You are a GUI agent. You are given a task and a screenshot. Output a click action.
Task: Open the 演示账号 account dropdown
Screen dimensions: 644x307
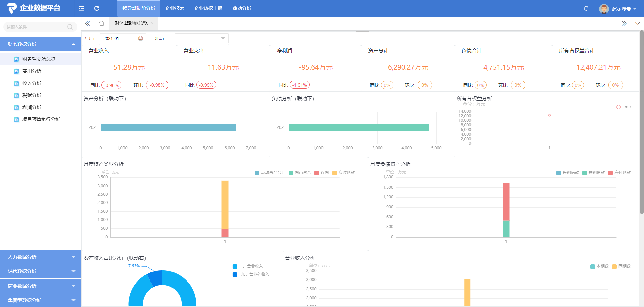tap(624, 9)
